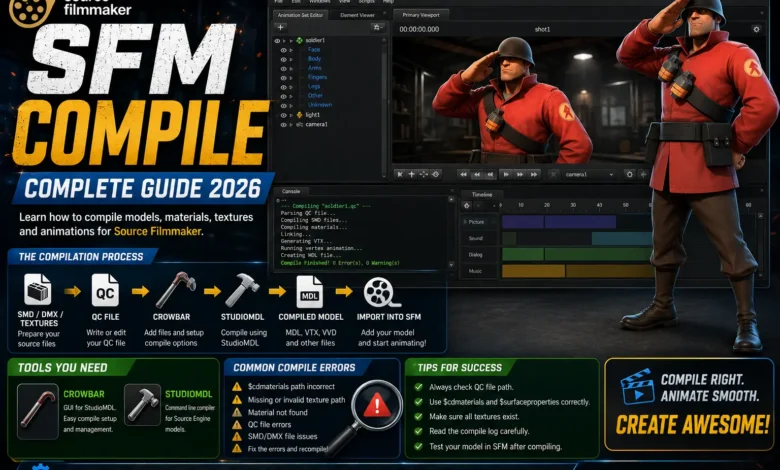Hide light1 using its eye icon
Image resolution: width=780 pixels, height=470 pixels.
(284, 115)
